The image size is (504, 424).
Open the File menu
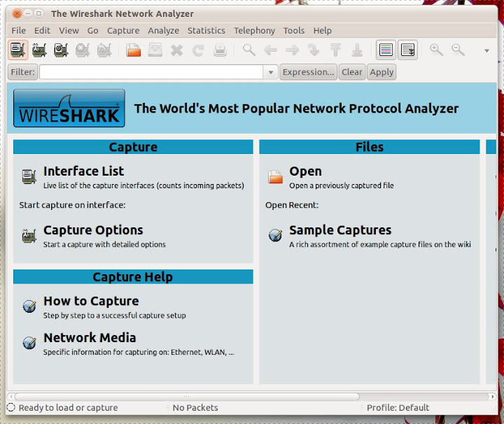point(19,31)
